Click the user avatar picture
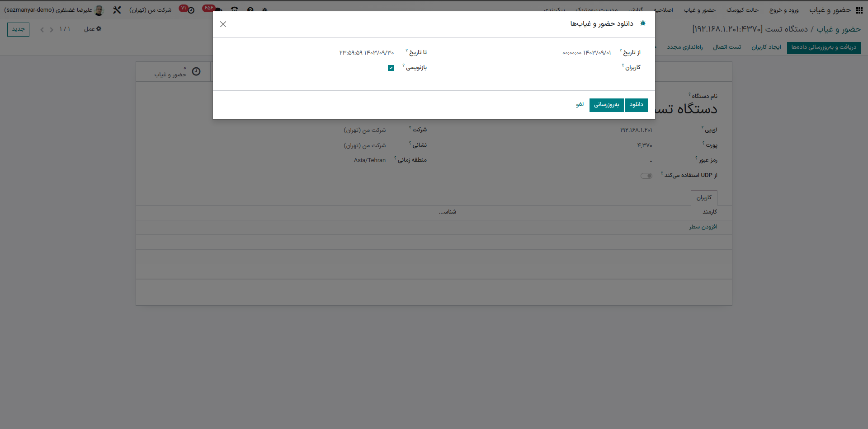The image size is (868, 429). click(x=99, y=10)
